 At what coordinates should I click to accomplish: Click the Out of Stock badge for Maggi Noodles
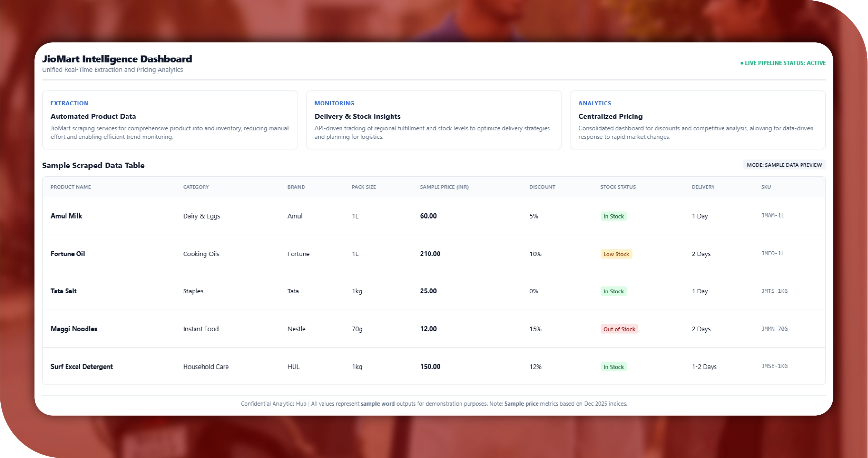tap(619, 329)
